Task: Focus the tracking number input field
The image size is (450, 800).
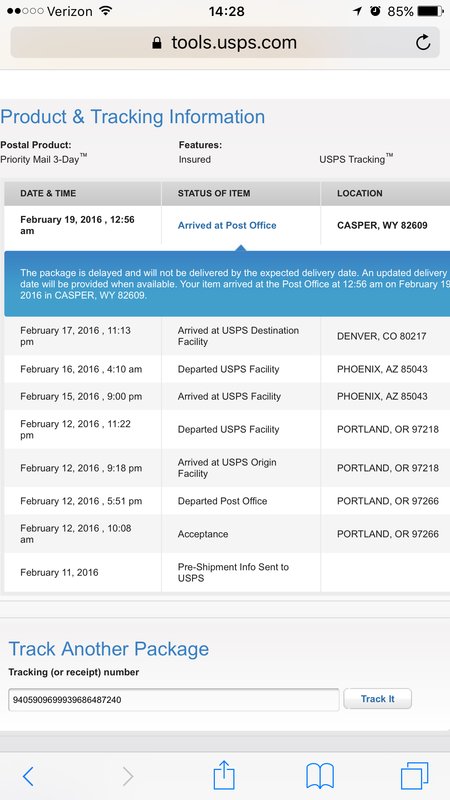Action: point(173,699)
